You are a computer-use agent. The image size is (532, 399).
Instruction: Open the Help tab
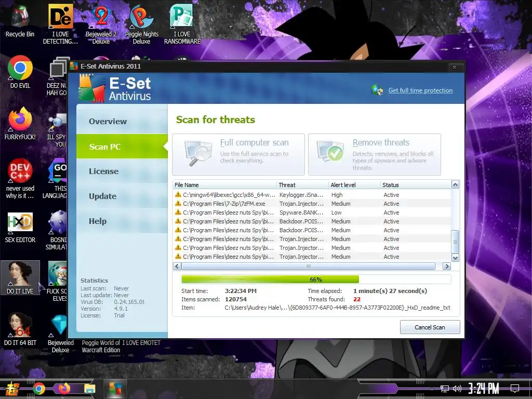coord(122,221)
